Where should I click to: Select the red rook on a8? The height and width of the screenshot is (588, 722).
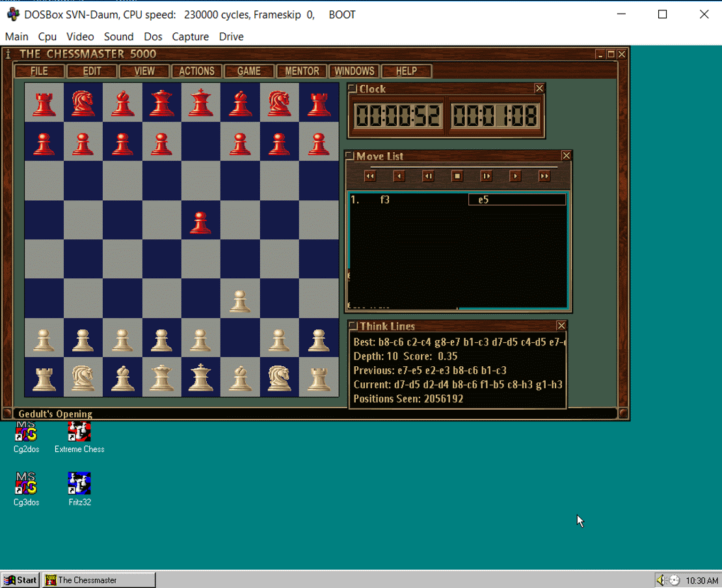(44, 102)
